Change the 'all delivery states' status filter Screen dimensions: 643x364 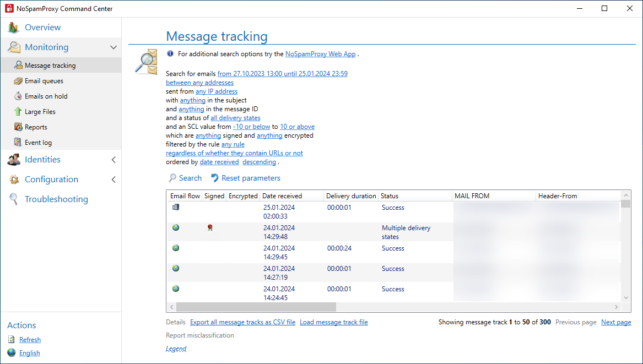point(235,118)
